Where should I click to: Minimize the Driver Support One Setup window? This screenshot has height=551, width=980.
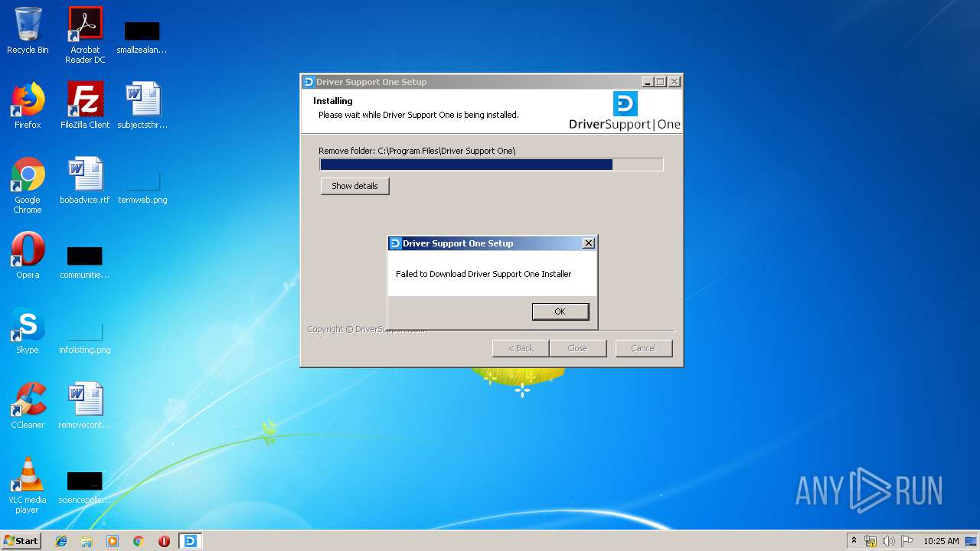click(x=648, y=82)
